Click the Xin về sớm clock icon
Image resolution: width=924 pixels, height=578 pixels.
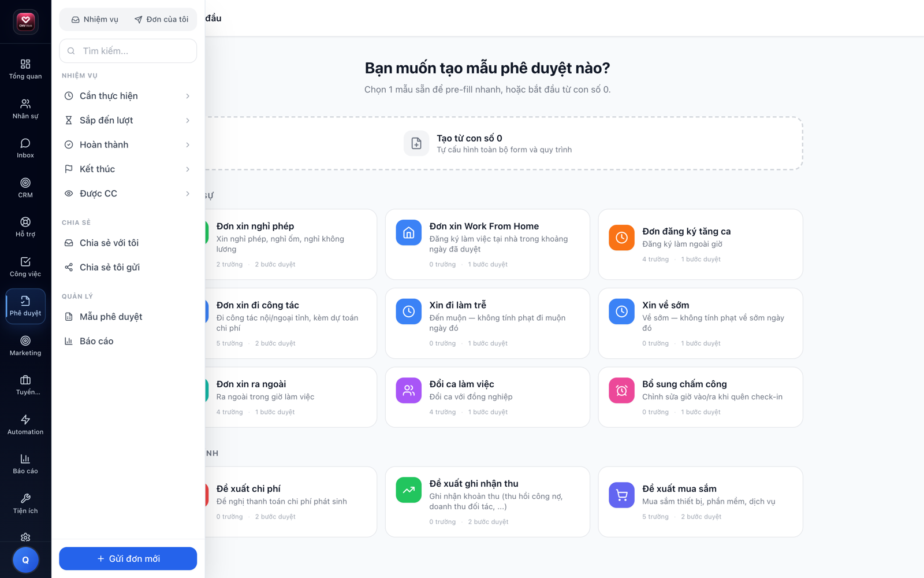(x=621, y=312)
